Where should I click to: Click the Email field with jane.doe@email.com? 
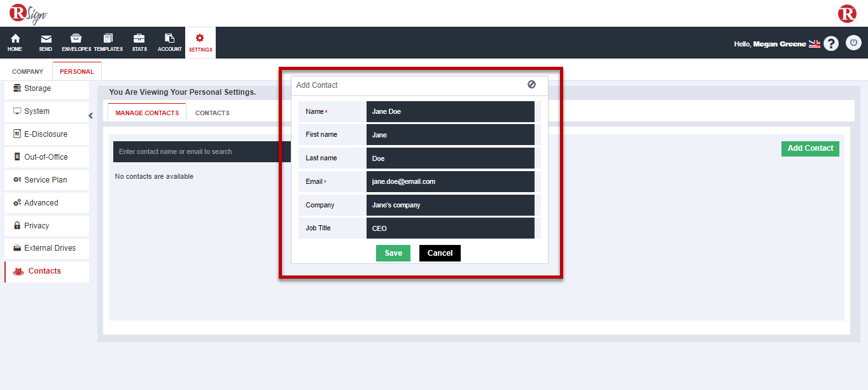tap(451, 181)
